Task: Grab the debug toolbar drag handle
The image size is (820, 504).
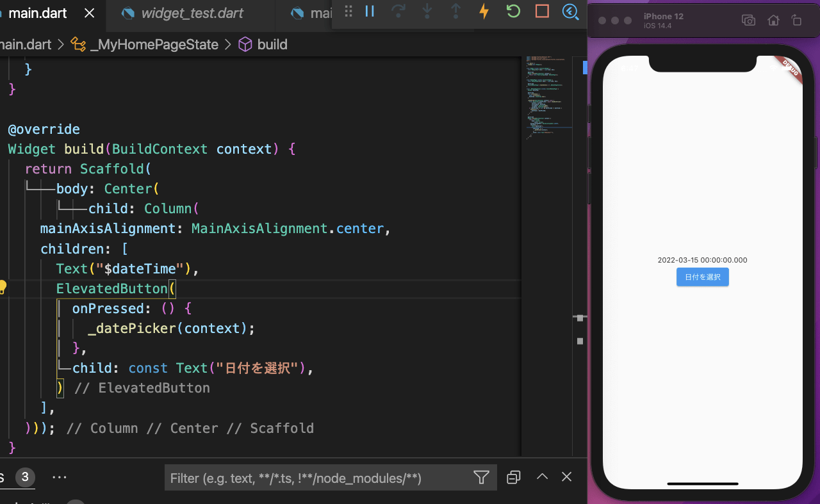Action: (348, 12)
